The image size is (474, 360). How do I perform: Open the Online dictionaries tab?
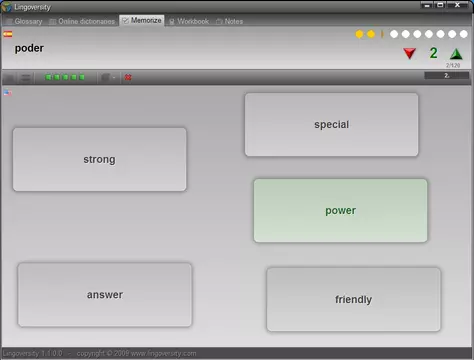(x=82, y=21)
